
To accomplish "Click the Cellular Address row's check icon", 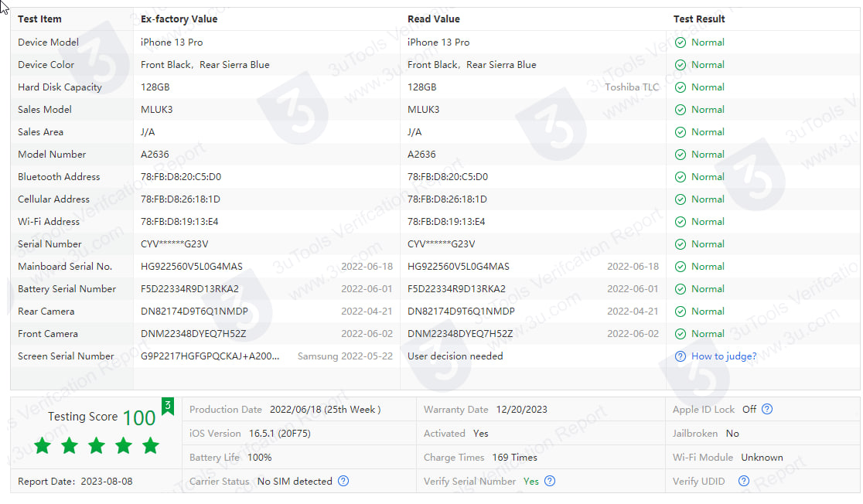I will [x=681, y=199].
